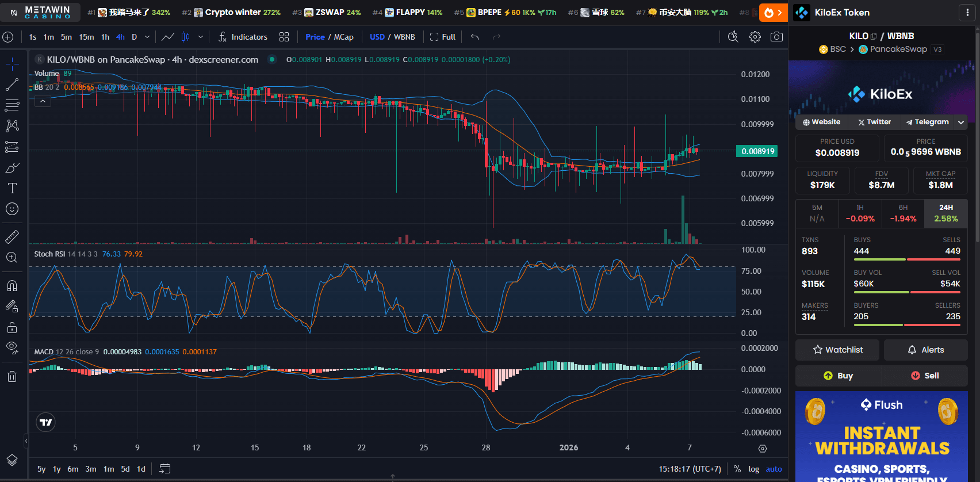Select the line chart style
This screenshot has height=482, width=980.
coord(168,37)
